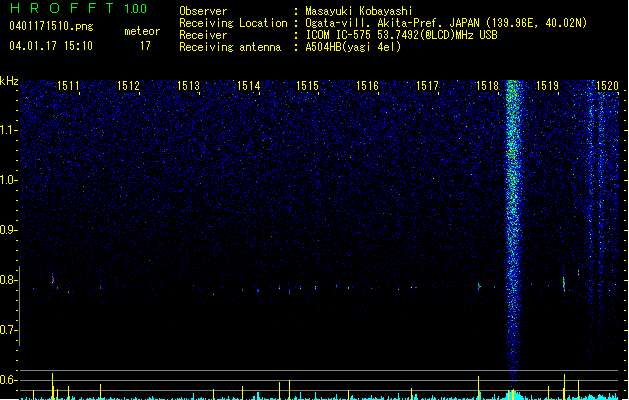Click the HROFFT program title text
The height and width of the screenshot is (400, 629).
62,8
